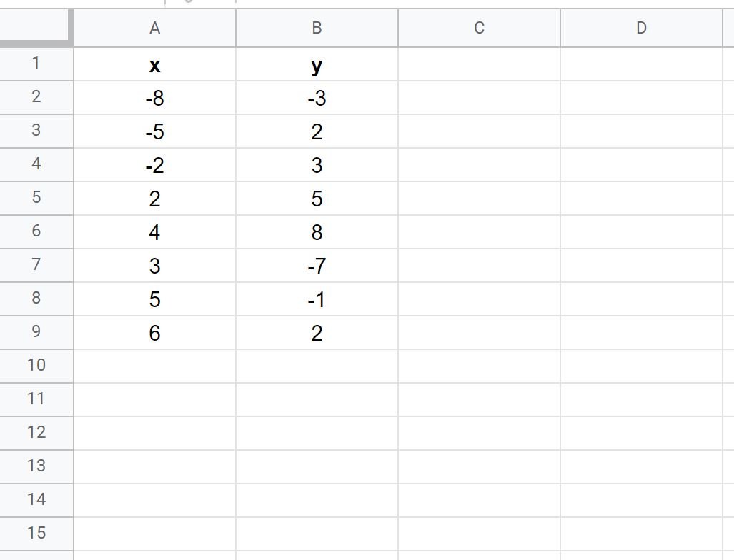This screenshot has width=734, height=560.
Task: Select cell B6 with value 8
Action: click(317, 232)
